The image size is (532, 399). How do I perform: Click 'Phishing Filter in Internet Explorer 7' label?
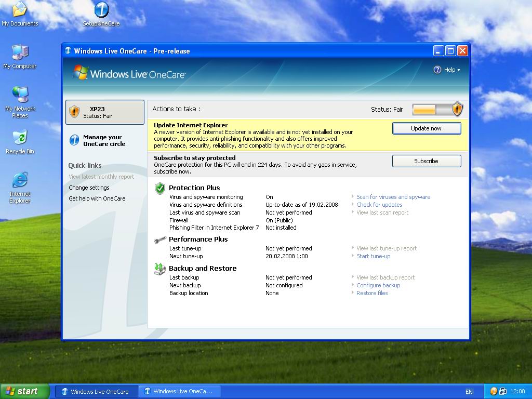214,228
